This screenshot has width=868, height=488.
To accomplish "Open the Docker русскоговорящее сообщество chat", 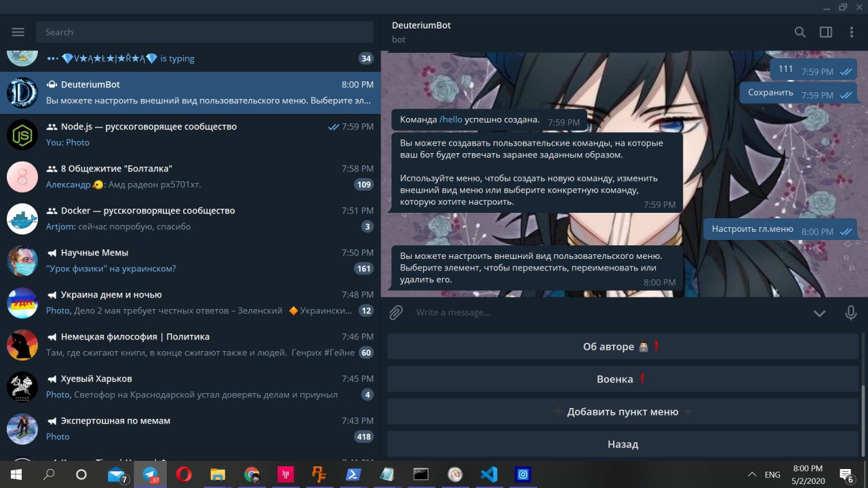I will [190, 219].
